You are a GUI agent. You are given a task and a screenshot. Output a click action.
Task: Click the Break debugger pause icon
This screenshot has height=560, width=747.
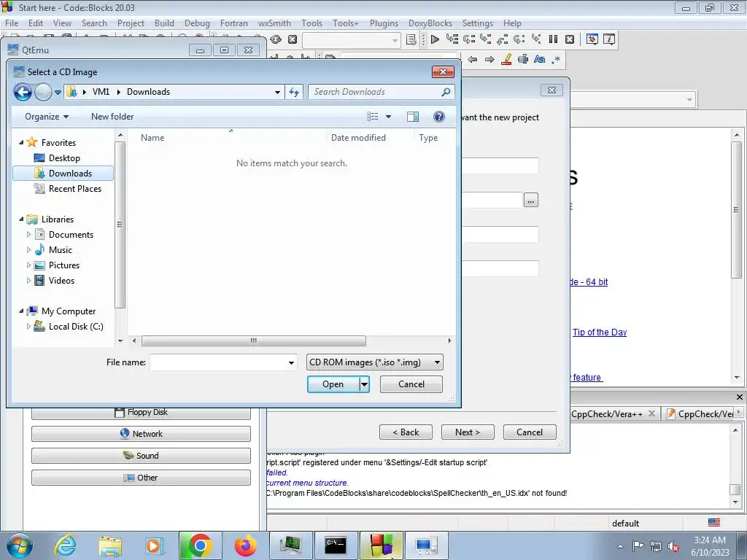coord(553,39)
